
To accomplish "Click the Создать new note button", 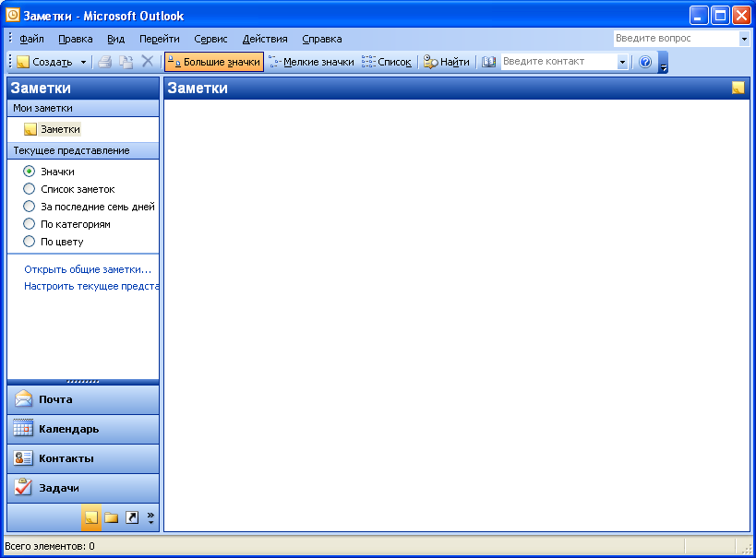I will pyautogui.click(x=44, y=62).
